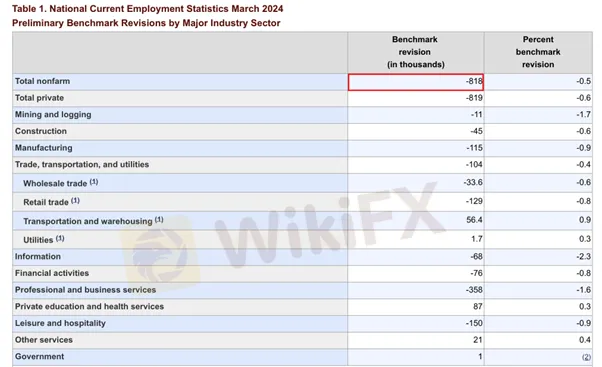Select the Construction row label
The image size is (602, 367).
click(x=41, y=131)
